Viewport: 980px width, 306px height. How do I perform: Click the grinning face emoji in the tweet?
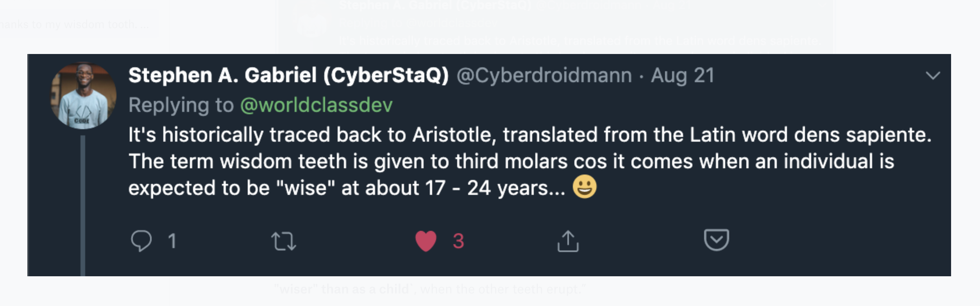(585, 187)
